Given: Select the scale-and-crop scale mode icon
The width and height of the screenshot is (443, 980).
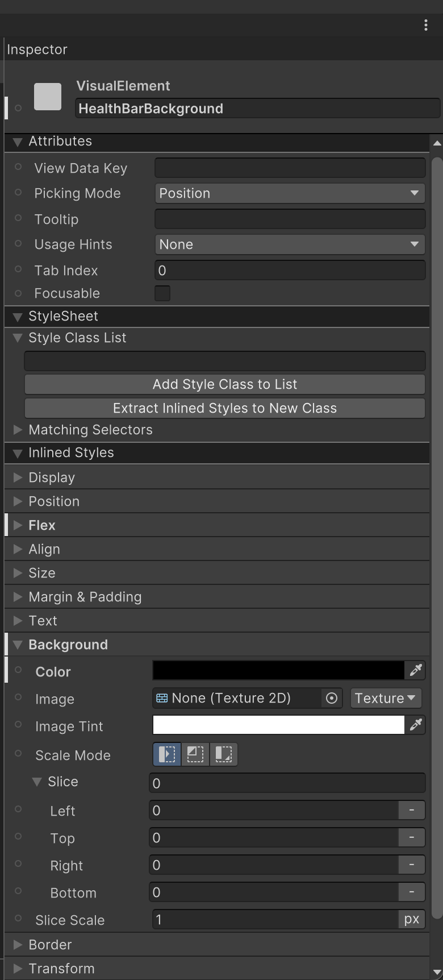Looking at the screenshot, I should pyautogui.click(x=195, y=754).
